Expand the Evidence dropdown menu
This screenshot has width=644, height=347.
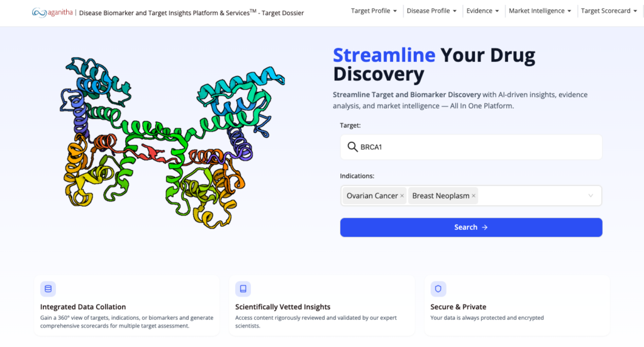[482, 11]
